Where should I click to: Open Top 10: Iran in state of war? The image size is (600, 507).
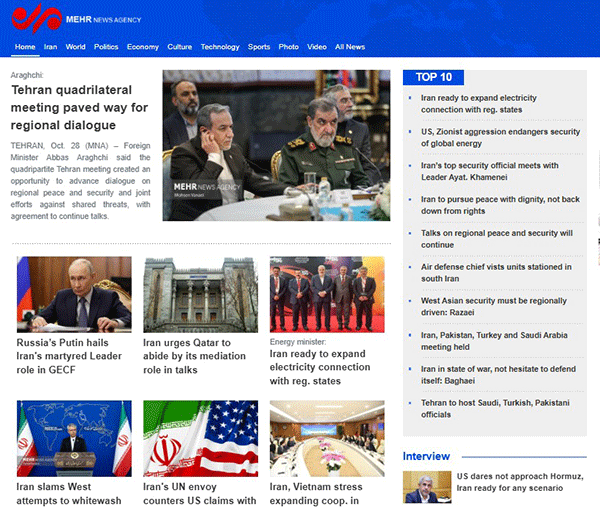[x=498, y=375]
